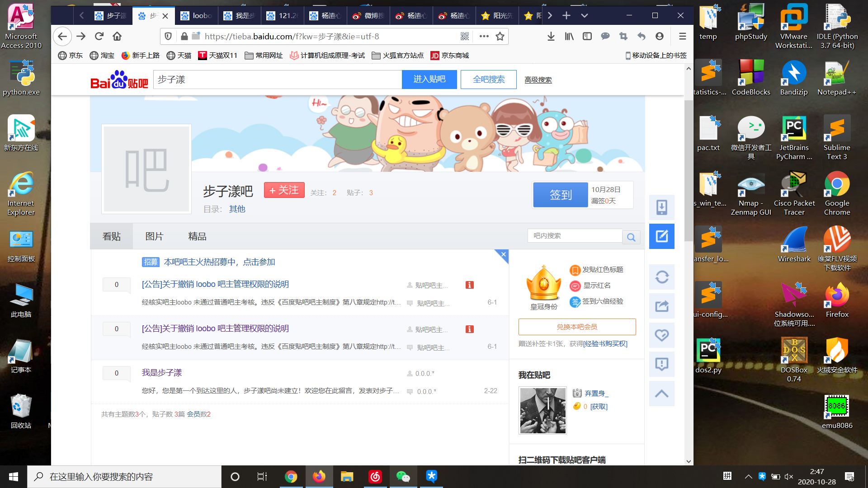Click the home page icon
The height and width of the screenshot is (488, 868).
point(117,36)
